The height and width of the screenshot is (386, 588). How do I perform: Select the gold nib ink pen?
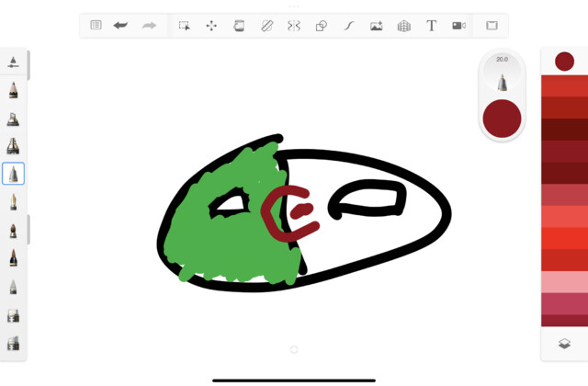coord(14,202)
